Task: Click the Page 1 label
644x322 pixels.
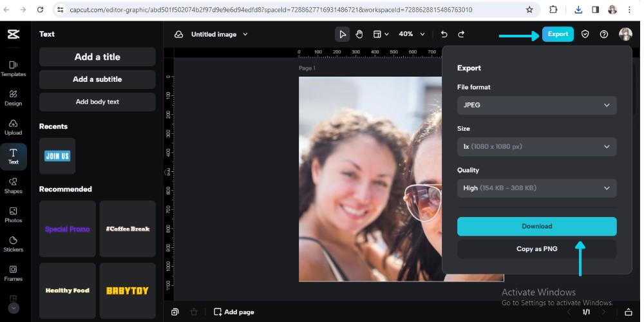Action: coord(307,68)
